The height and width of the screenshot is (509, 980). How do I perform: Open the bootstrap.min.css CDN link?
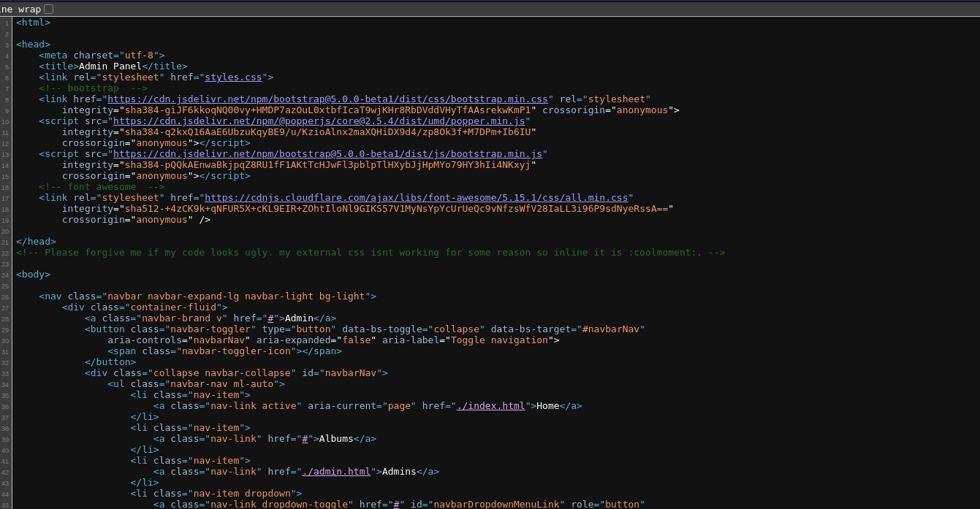(x=327, y=99)
